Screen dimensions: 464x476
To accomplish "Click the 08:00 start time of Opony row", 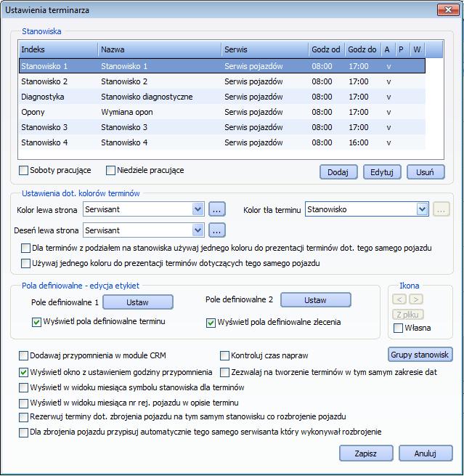I will tap(322, 112).
